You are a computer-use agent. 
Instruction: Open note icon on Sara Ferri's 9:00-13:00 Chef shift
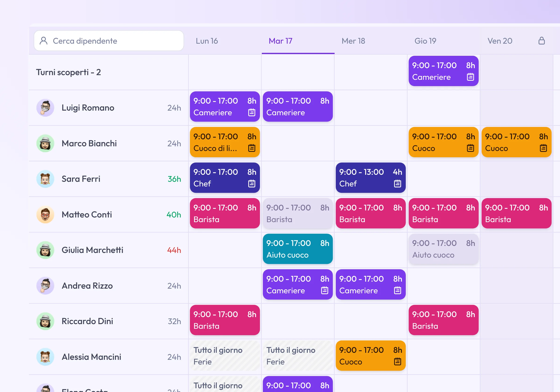coord(398,184)
